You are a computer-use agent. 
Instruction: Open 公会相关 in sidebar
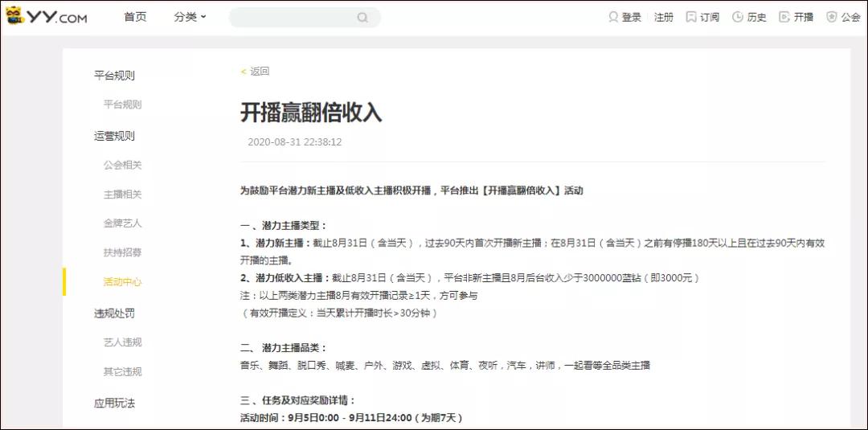coord(122,165)
